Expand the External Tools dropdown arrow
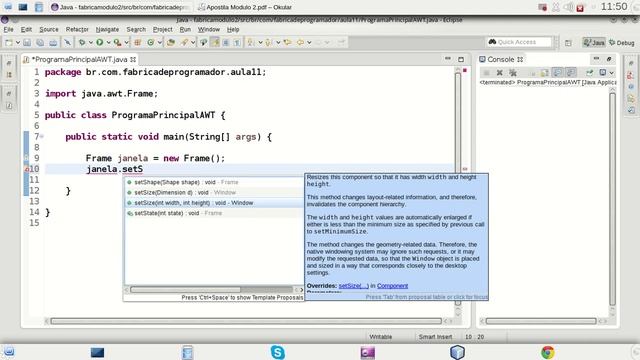 (127, 42)
